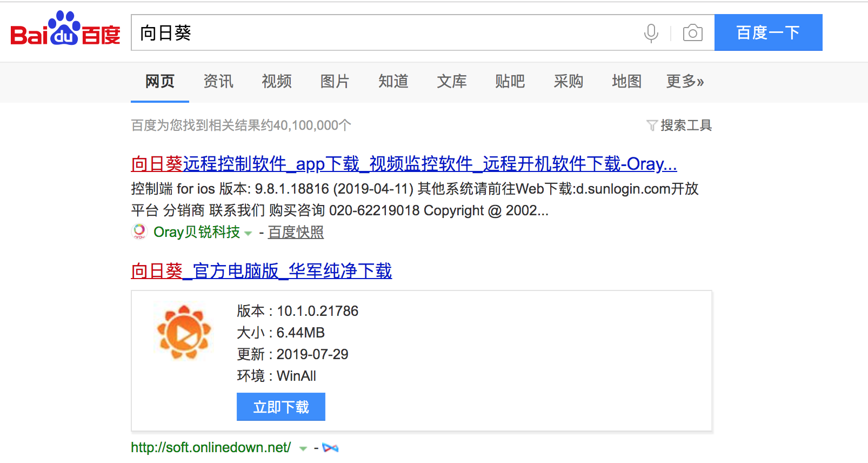Click the Baidu logo

click(x=65, y=29)
